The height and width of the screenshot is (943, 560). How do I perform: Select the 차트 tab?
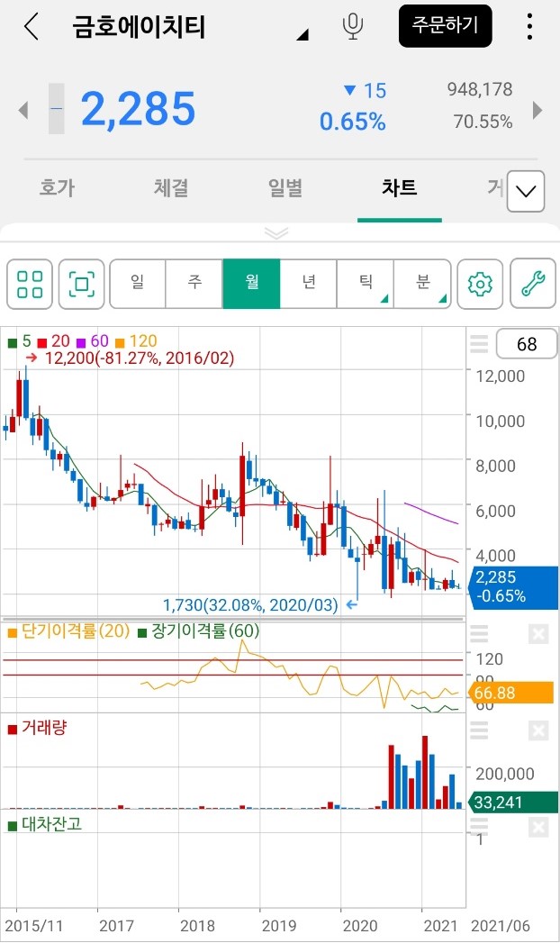coord(399,187)
